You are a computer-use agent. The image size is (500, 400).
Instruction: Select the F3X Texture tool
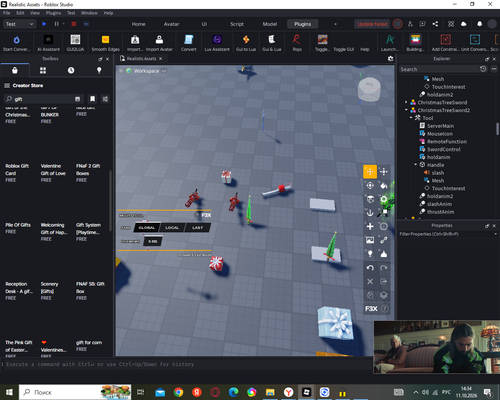click(370, 240)
